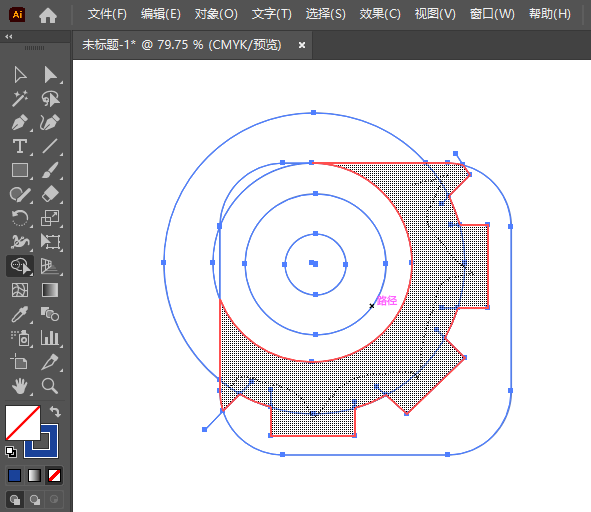Click the Home icon

[x=48, y=15]
